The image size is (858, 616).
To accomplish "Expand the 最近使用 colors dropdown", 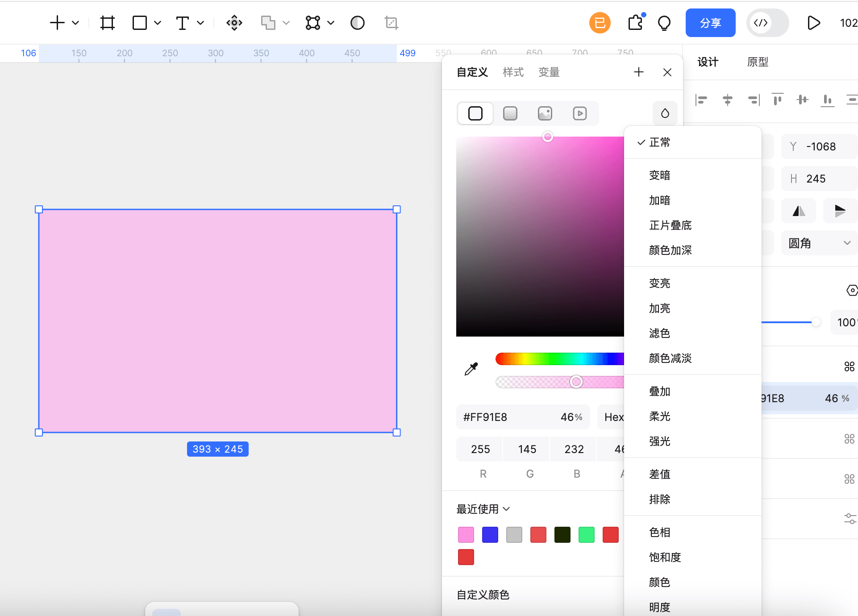I will click(483, 509).
